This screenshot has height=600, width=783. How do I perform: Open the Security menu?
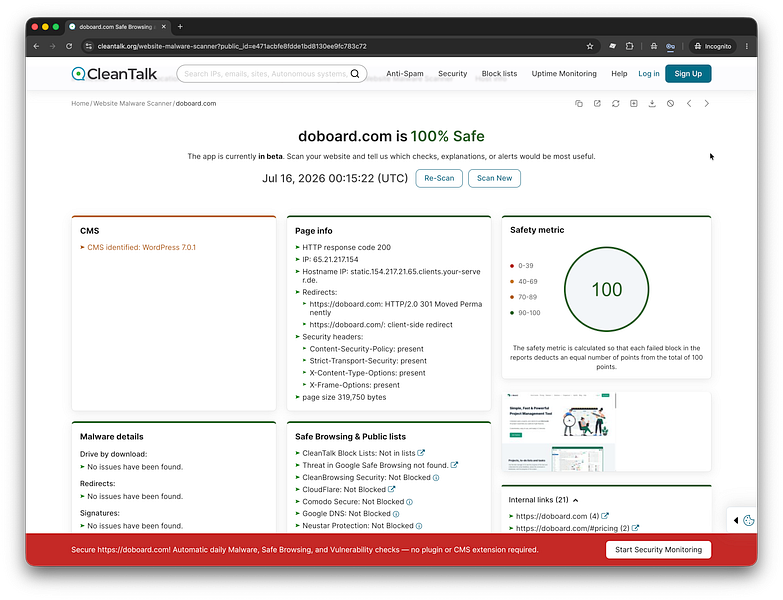point(452,73)
